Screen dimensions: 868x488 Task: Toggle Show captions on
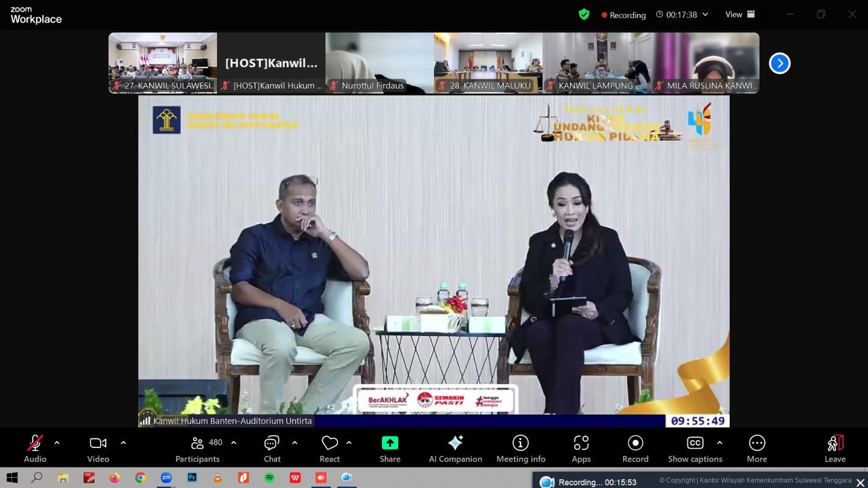tap(695, 449)
